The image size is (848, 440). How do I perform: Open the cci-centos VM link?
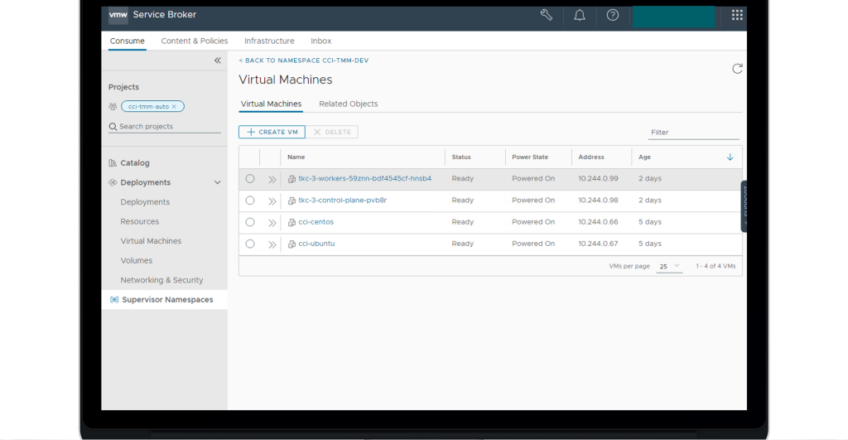(316, 222)
